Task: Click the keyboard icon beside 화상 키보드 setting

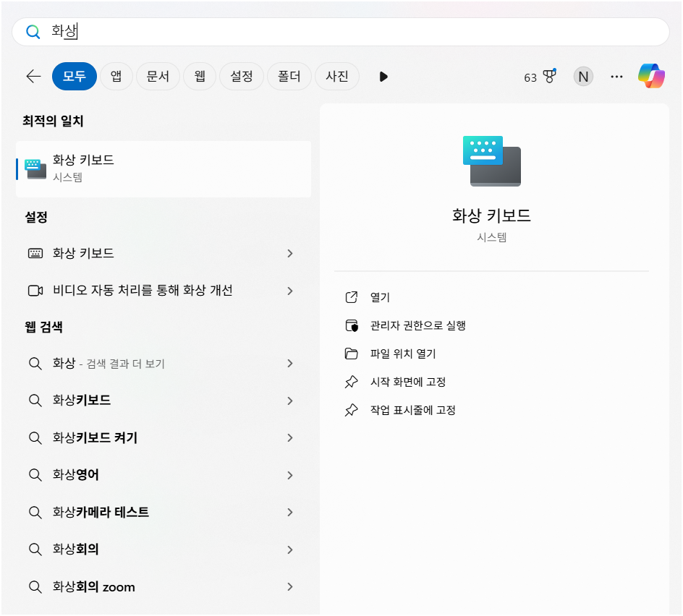Action: tap(34, 253)
